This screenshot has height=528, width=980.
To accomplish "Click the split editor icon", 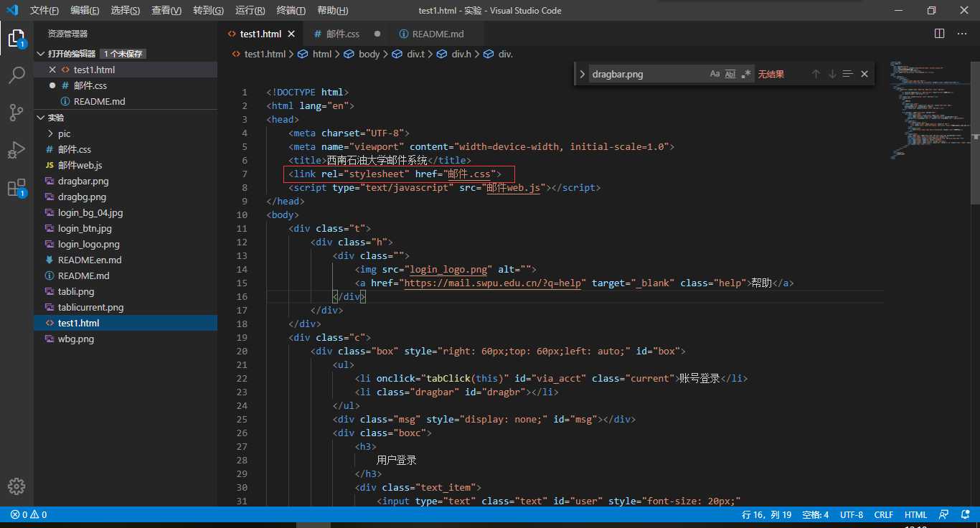I will (x=940, y=34).
